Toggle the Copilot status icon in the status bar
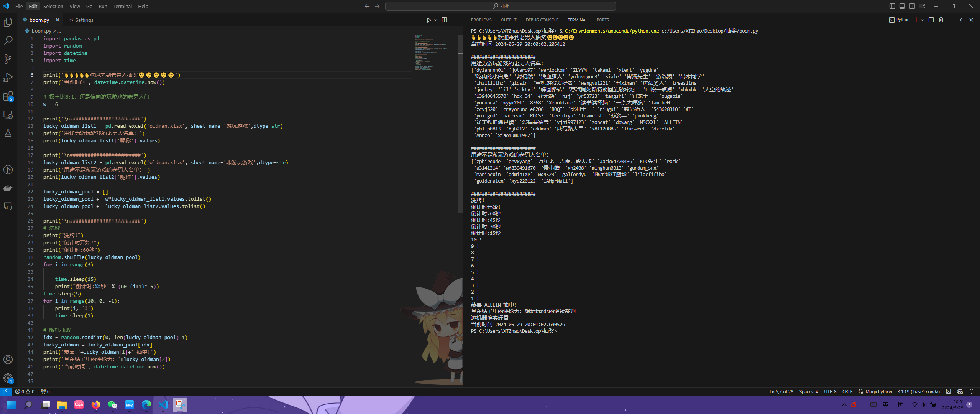The width and height of the screenshot is (980, 414). (x=960, y=391)
